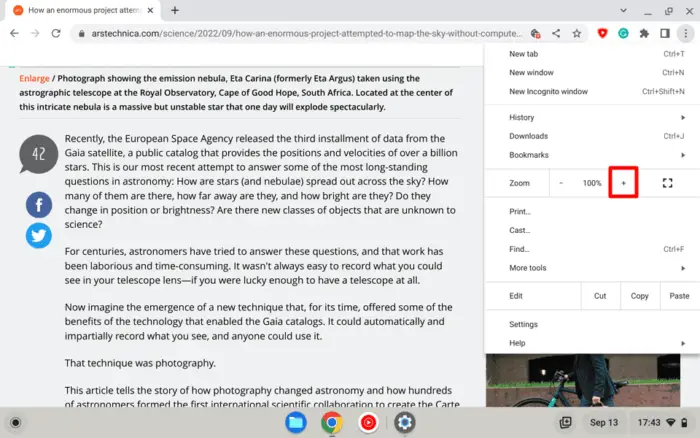The height and width of the screenshot is (438, 700).
Task: Choose Print... from the menu
Action: 592,212
